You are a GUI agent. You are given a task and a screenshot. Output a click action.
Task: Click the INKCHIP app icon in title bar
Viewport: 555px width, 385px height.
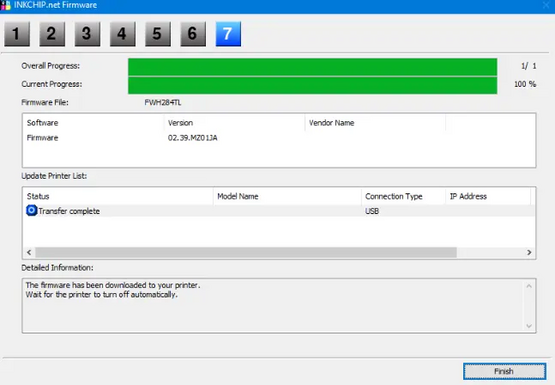coord(6,5)
